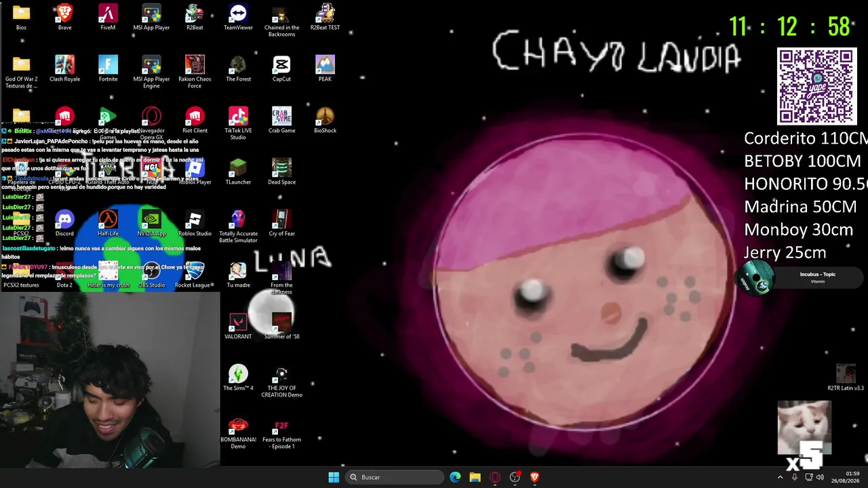Open TeamViewer shortcut
Screen dimensions: 868x488
[x=238, y=17]
